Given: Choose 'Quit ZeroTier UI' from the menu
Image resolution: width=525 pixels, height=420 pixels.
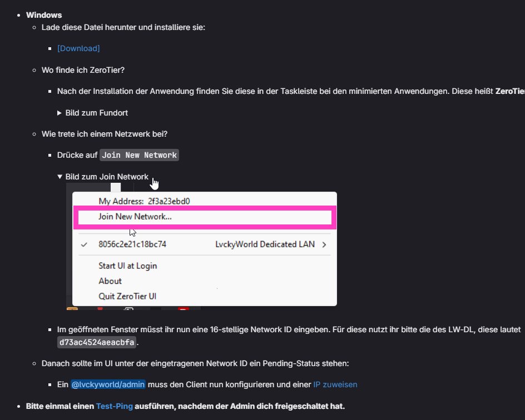Looking at the screenshot, I should pyautogui.click(x=127, y=296).
